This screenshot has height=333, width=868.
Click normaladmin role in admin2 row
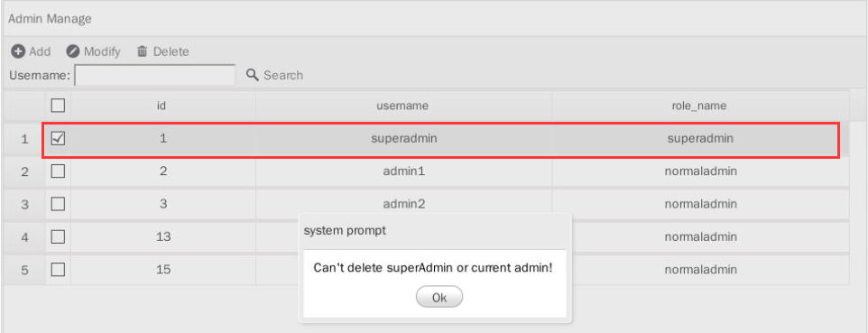click(x=700, y=204)
